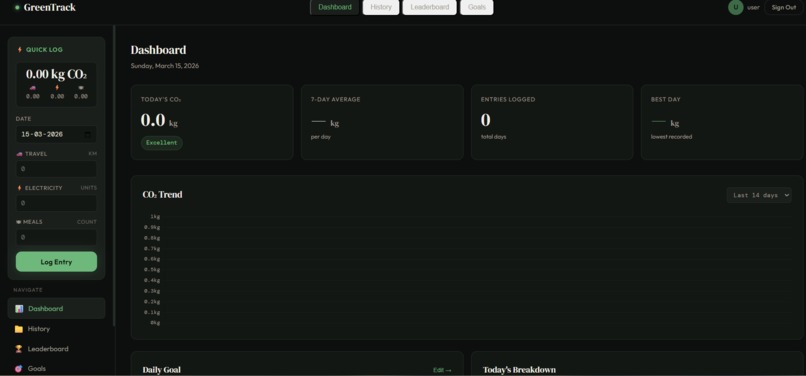
Task: Click the user avatar circle
Action: click(736, 7)
